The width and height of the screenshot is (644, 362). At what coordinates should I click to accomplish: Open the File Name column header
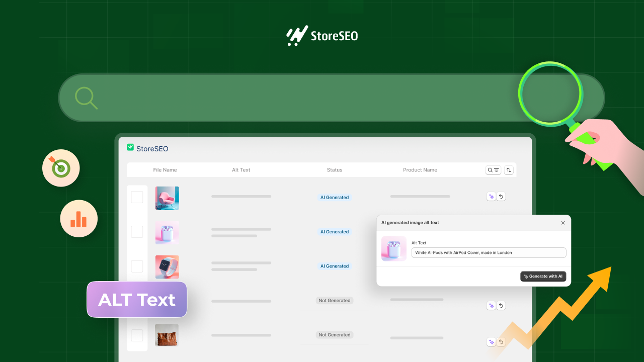click(165, 170)
